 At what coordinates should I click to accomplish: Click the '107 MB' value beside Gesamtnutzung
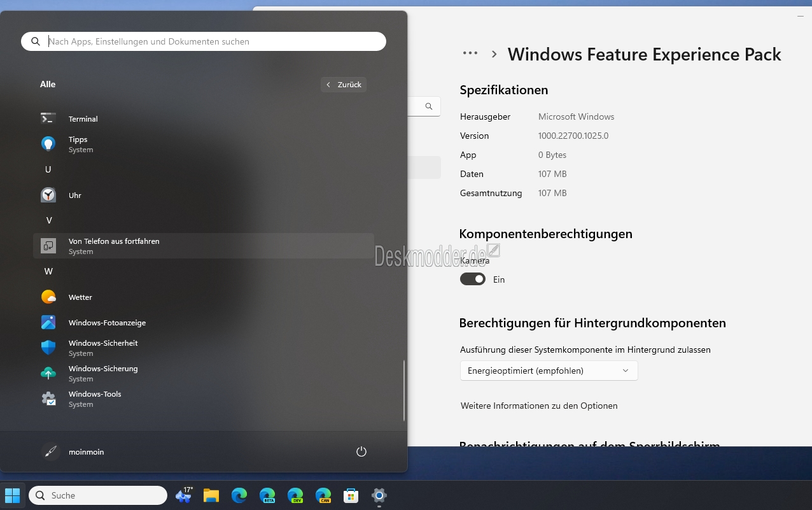coord(552,193)
